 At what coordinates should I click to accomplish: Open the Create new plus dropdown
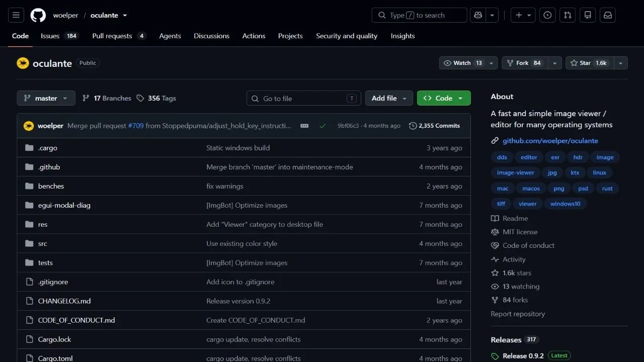tap(523, 15)
